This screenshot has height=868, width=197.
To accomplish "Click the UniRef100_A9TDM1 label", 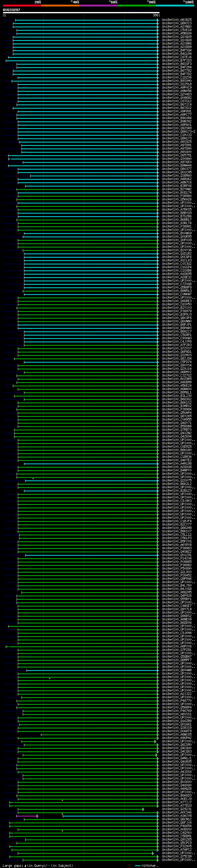I will [177, 145].
